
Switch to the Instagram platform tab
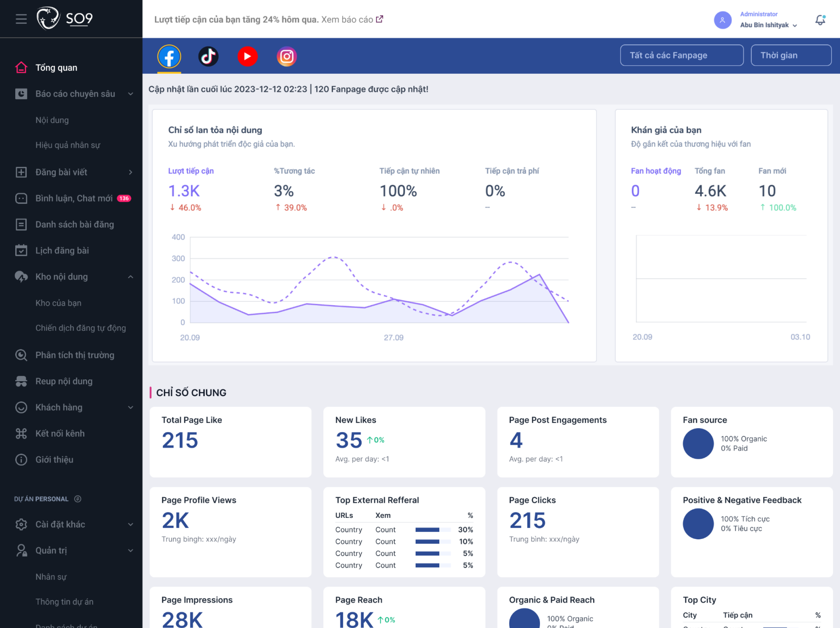(287, 57)
